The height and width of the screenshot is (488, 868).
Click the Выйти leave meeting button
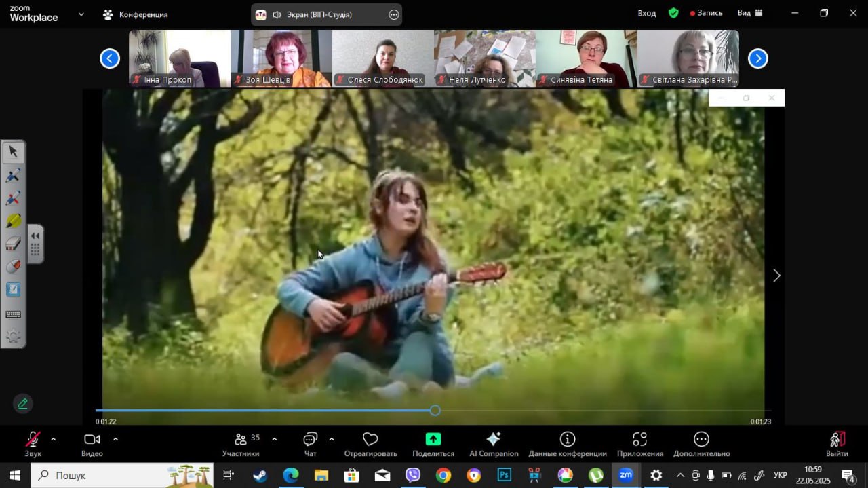tap(837, 445)
